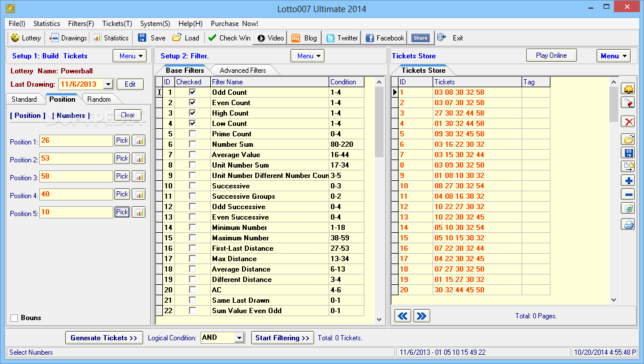
Task: Click the Start Filtering button
Action: 282,337
